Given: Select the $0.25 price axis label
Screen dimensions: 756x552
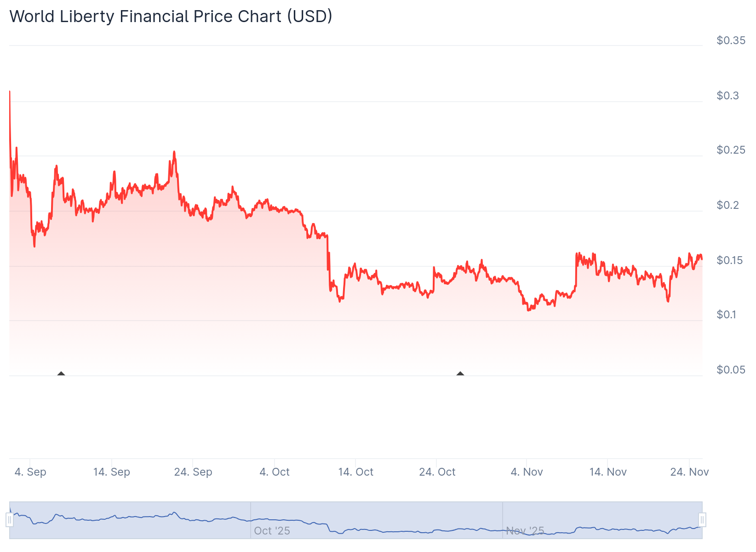Looking at the screenshot, I should point(731,150).
